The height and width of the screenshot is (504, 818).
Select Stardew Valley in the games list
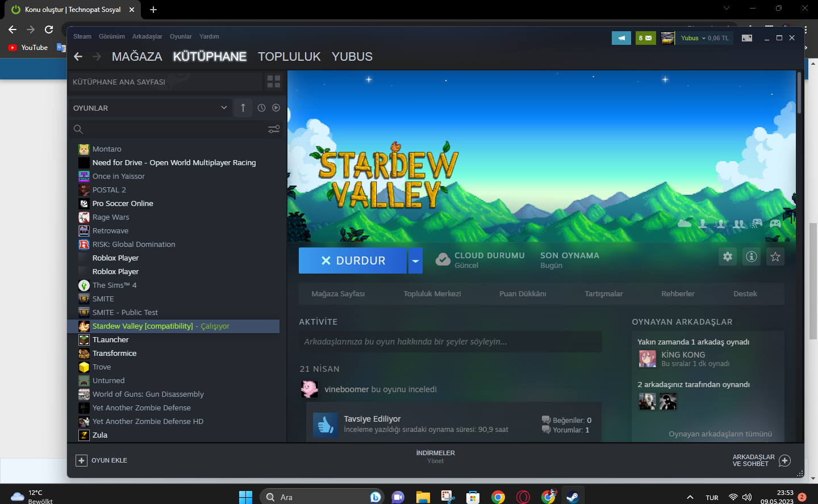point(173,326)
